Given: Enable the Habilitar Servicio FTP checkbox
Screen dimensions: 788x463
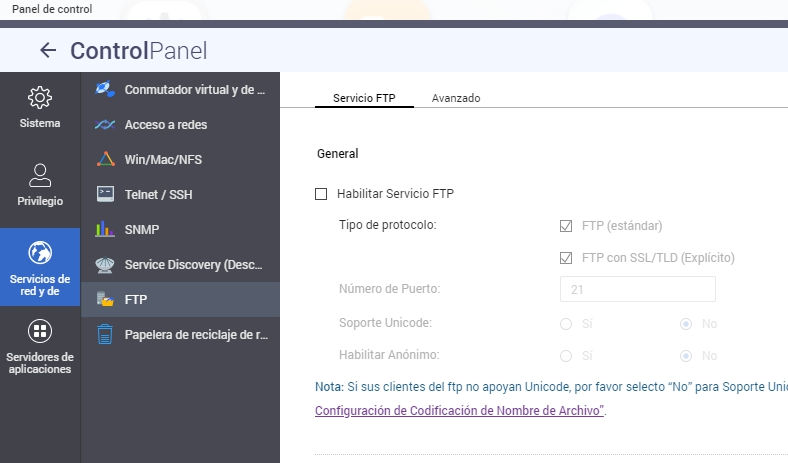Looking at the screenshot, I should [x=321, y=194].
